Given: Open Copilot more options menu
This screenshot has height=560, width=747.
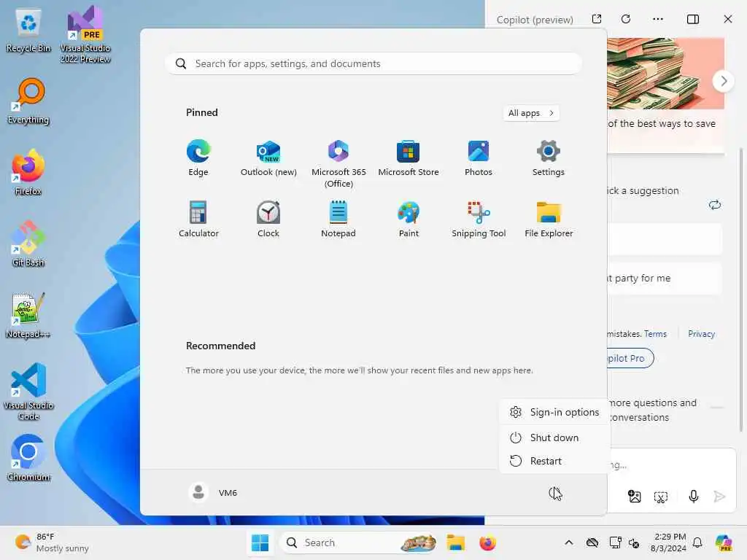Looking at the screenshot, I should click(x=658, y=19).
